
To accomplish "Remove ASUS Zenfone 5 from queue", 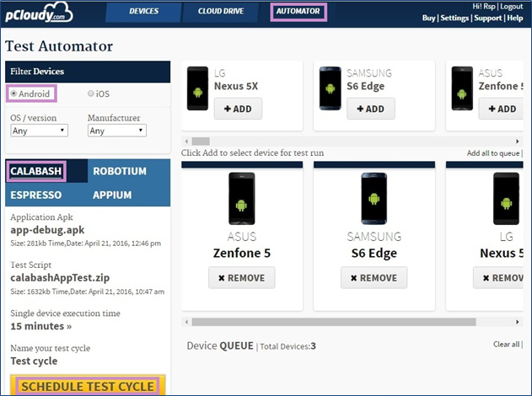I will click(x=242, y=278).
